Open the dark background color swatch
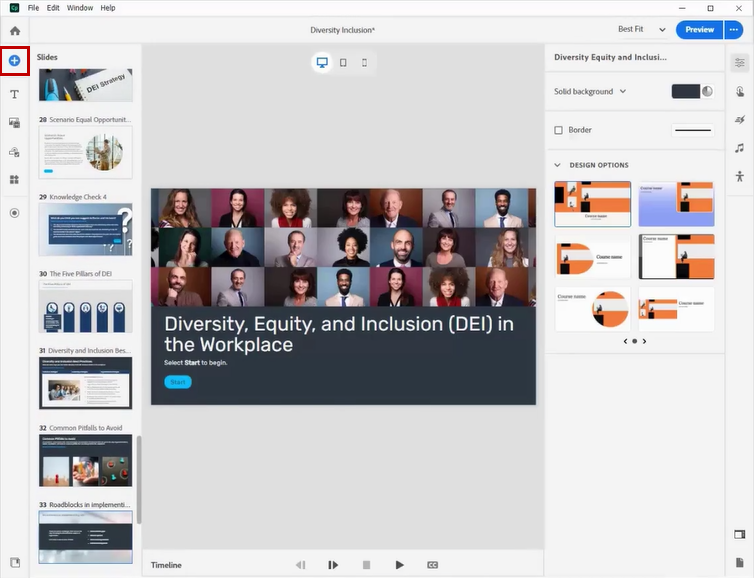The width and height of the screenshot is (754, 578). click(x=686, y=91)
